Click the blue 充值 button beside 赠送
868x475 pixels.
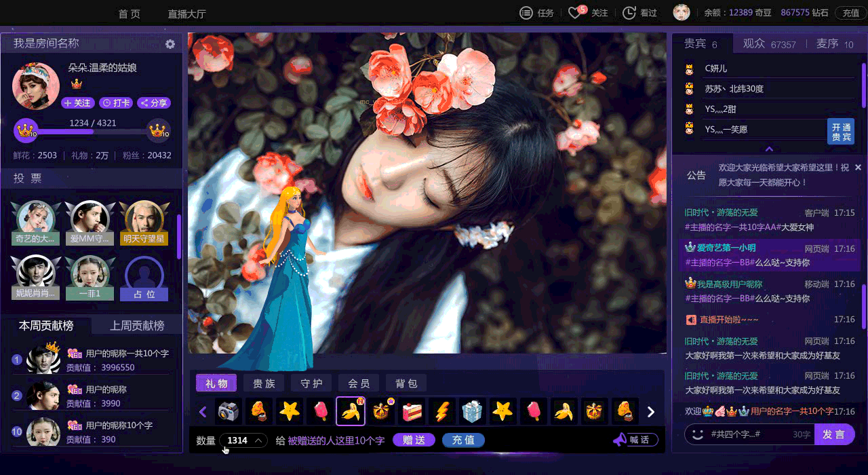coord(463,440)
